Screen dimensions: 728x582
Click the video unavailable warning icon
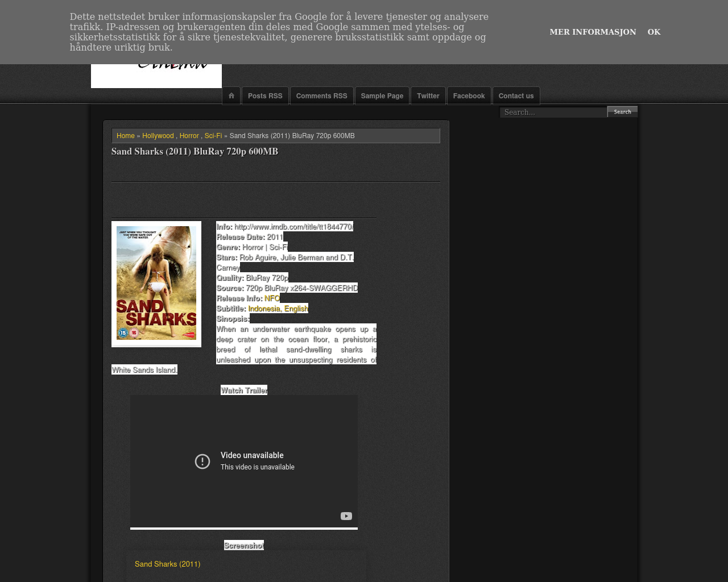[x=202, y=461]
